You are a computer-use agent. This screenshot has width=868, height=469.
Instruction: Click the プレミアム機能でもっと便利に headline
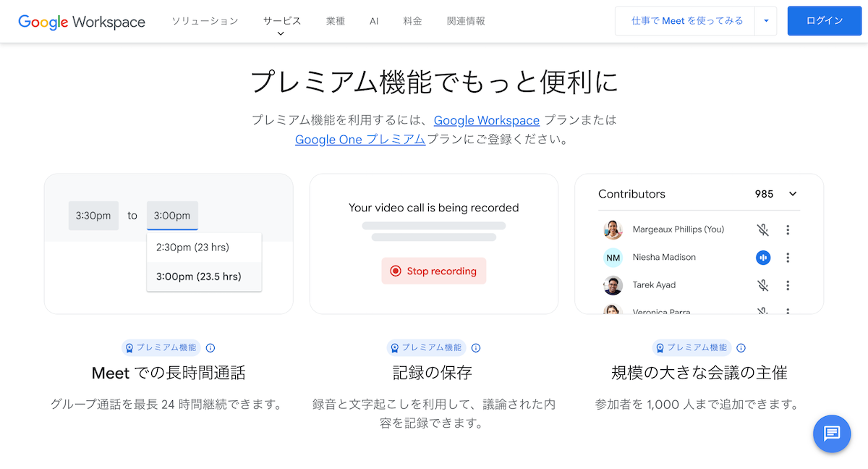coord(434,82)
